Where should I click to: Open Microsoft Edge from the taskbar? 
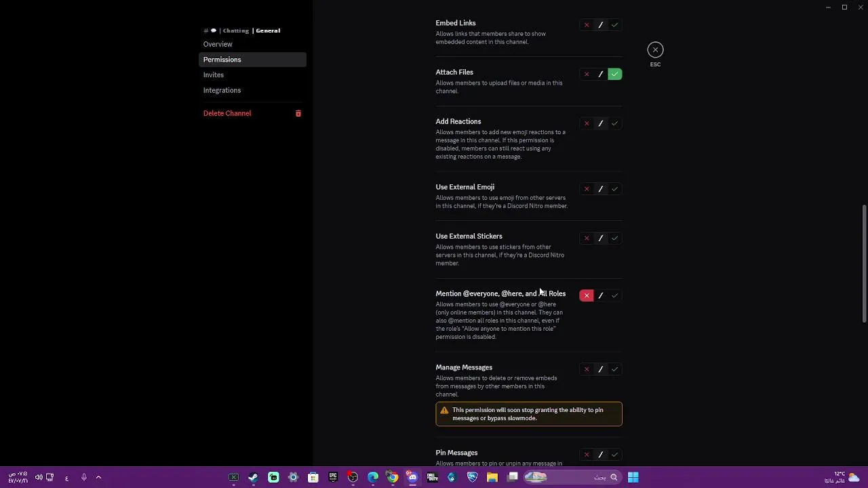[x=373, y=477]
